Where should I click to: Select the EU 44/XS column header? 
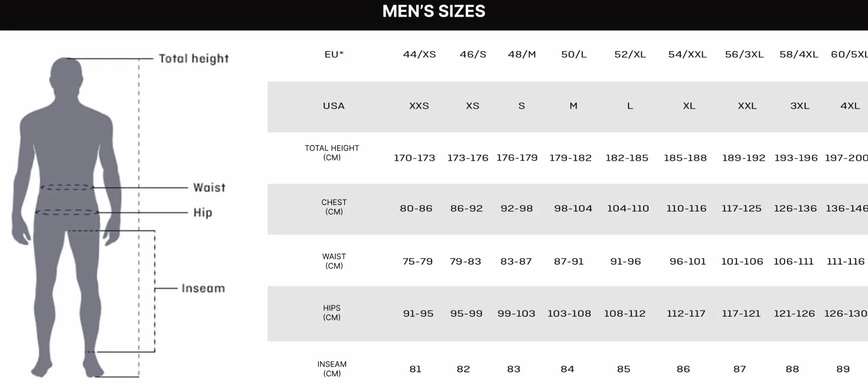point(419,54)
